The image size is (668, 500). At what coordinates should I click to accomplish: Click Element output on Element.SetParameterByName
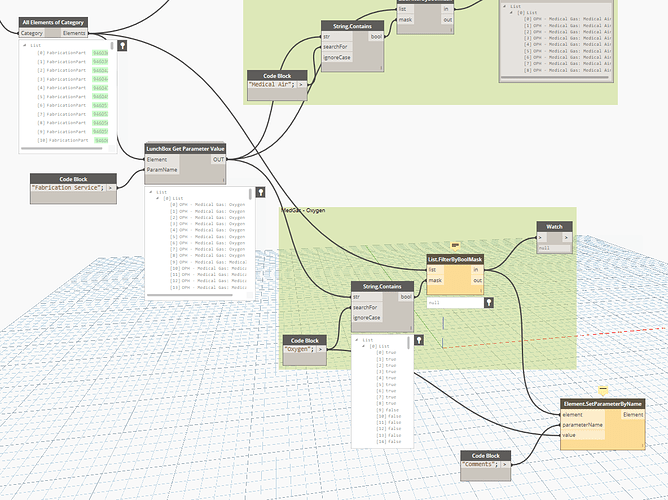[633, 414]
